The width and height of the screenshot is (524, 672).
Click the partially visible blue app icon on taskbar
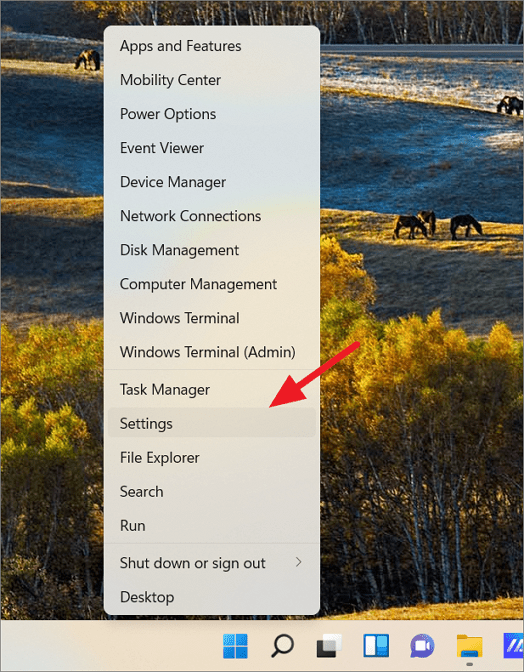pyautogui.click(x=514, y=646)
